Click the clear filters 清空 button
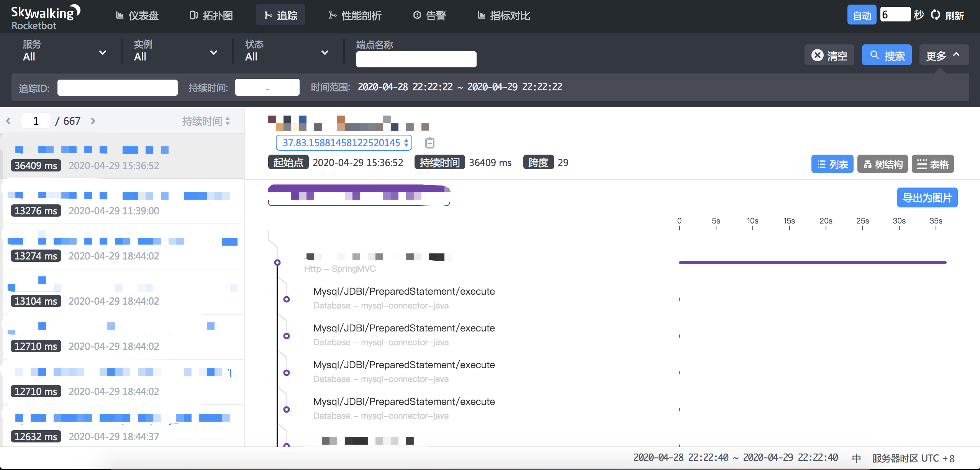Screen dimensions: 980x470 829,55
